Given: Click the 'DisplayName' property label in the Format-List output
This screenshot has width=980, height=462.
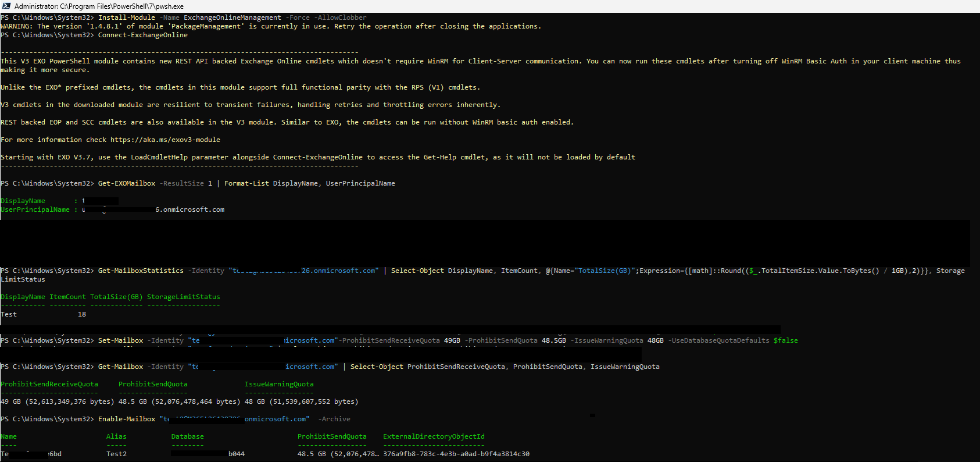Looking at the screenshot, I should tap(23, 201).
